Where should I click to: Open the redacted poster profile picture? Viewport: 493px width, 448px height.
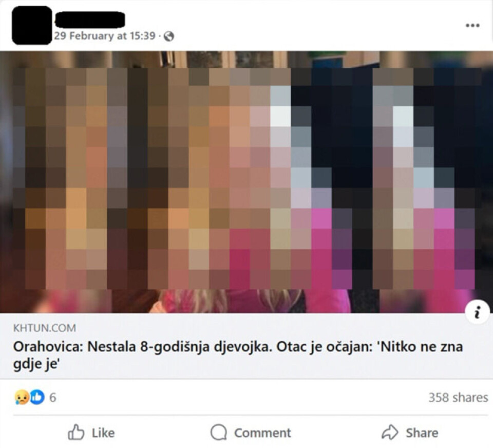point(32,25)
